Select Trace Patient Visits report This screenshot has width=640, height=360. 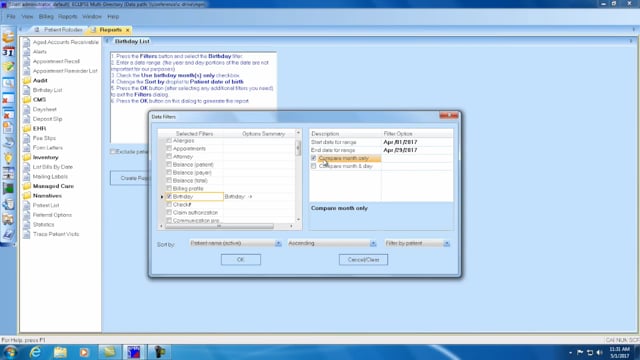[56, 234]
